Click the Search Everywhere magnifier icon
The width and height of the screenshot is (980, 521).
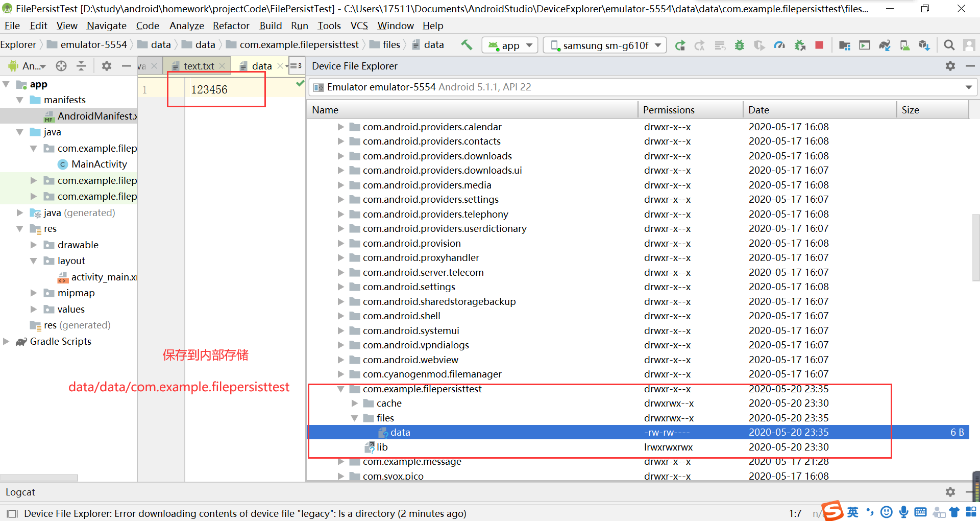[x=949, y=45]
